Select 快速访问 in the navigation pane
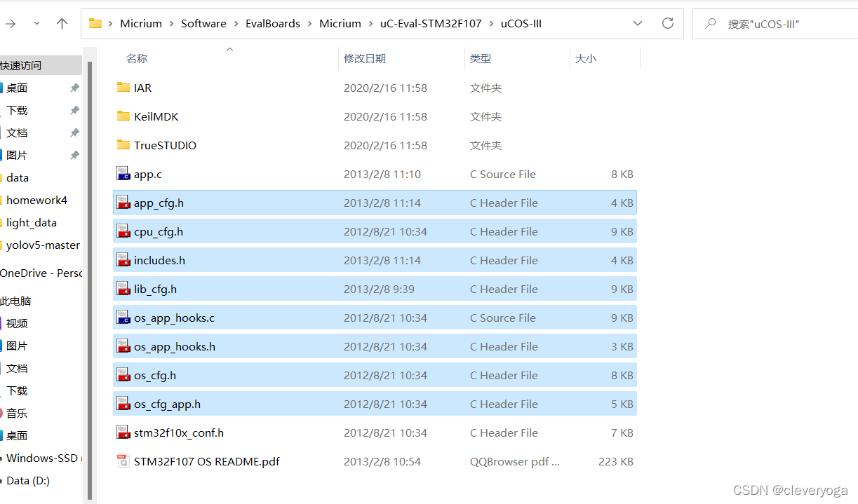The image size is (858, 504). [20, 65]
